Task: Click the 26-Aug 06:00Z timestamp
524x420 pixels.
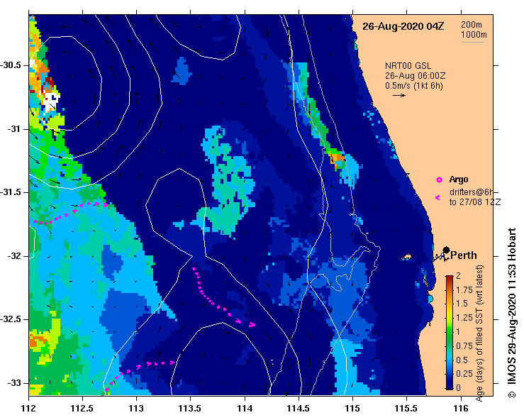Action: pos(415,76)
